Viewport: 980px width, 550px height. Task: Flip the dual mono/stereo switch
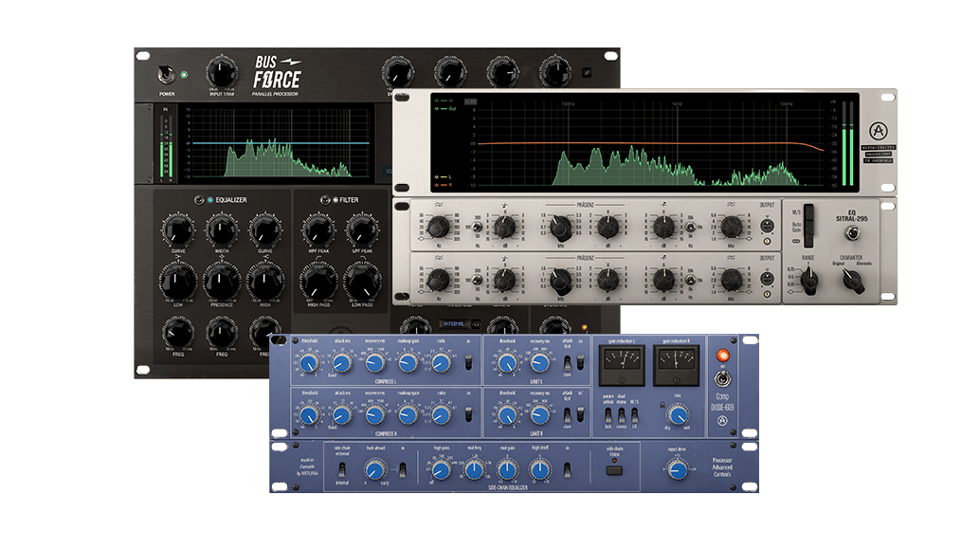pos(621,415)
